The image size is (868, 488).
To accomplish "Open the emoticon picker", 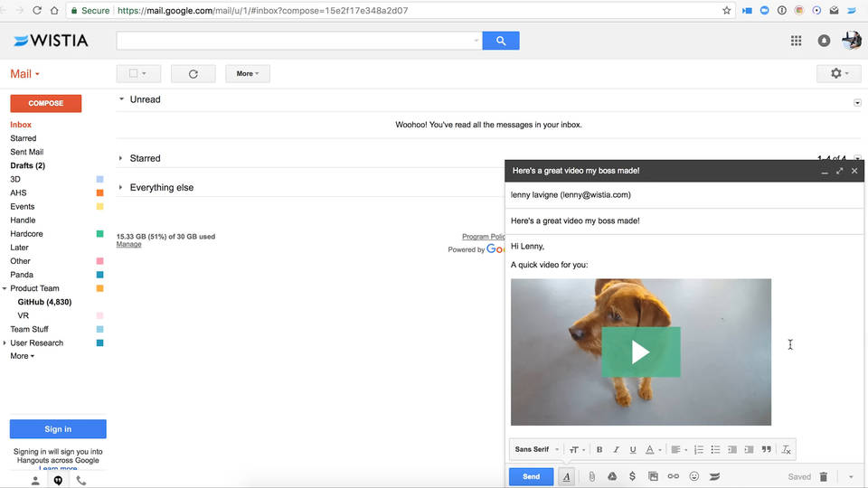I will (x=694, y=476).
